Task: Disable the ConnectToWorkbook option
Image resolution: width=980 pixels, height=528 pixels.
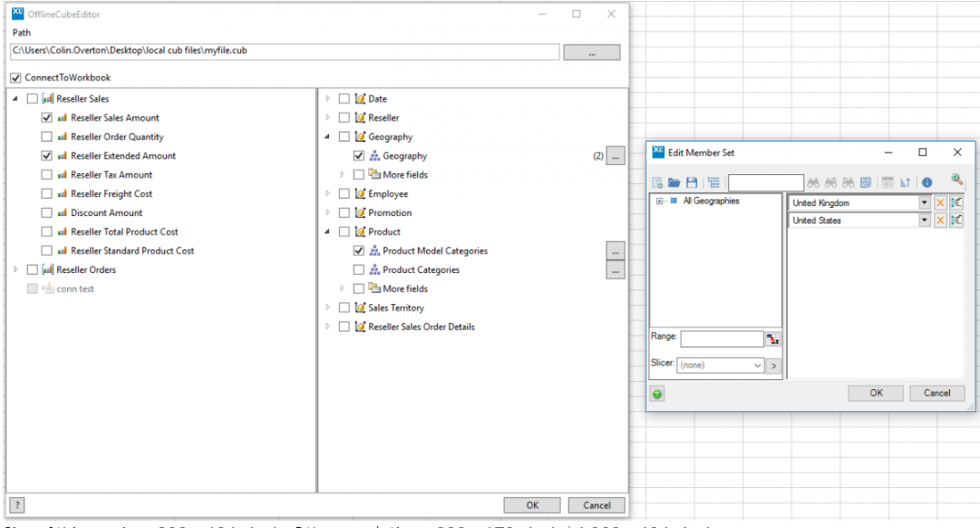Action: tap(15, 76)
